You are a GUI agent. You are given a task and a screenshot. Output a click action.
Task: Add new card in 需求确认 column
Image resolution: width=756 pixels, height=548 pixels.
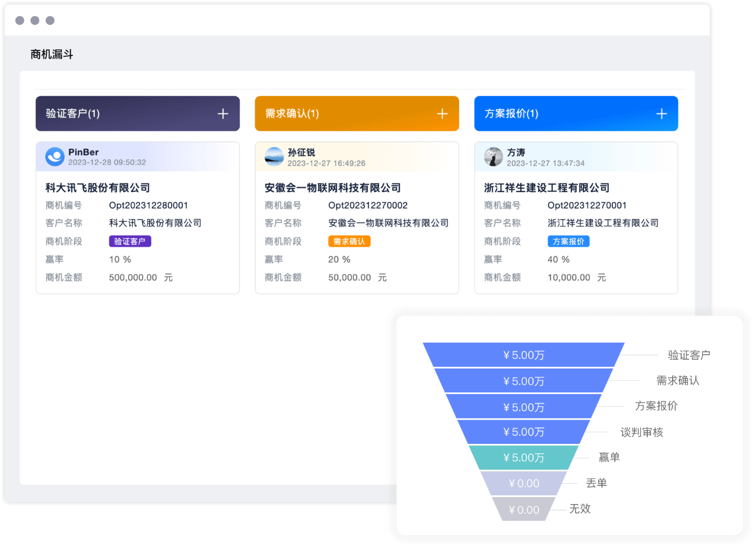pyautogui.click(x=442, y=114)
